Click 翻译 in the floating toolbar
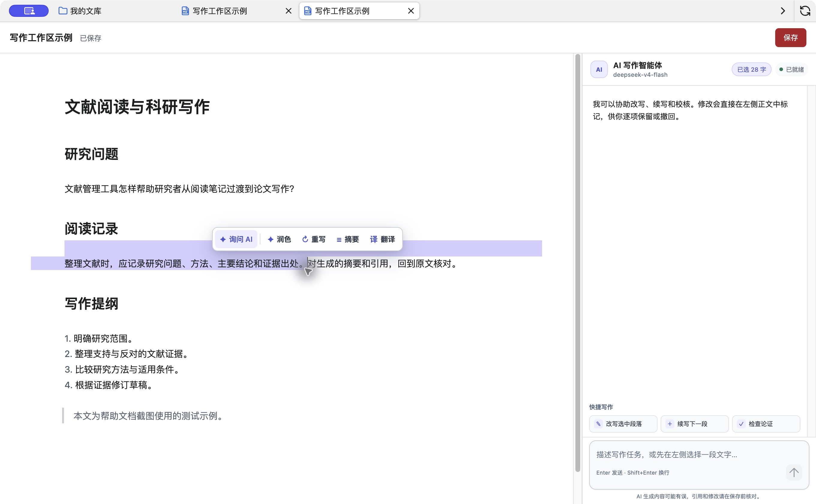This screenshot has height=504, width=816. [382, 239]
